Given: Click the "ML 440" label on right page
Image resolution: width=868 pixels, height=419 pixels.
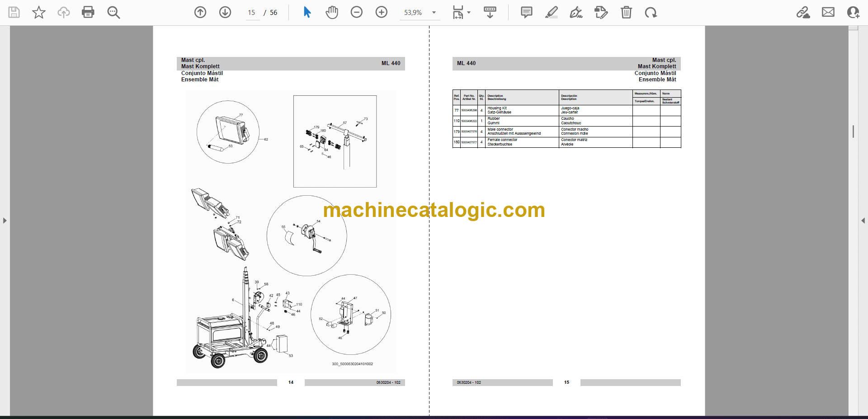Looking at the screenshot, I should pos(466,63).
